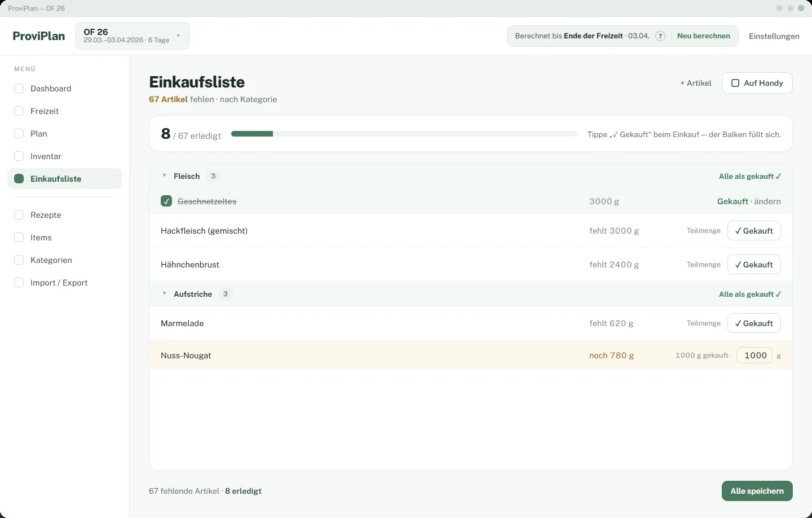Click the green Einkaufsliste sidebar icon
This screenshot has height=518, width=812.
click(19, 179)
